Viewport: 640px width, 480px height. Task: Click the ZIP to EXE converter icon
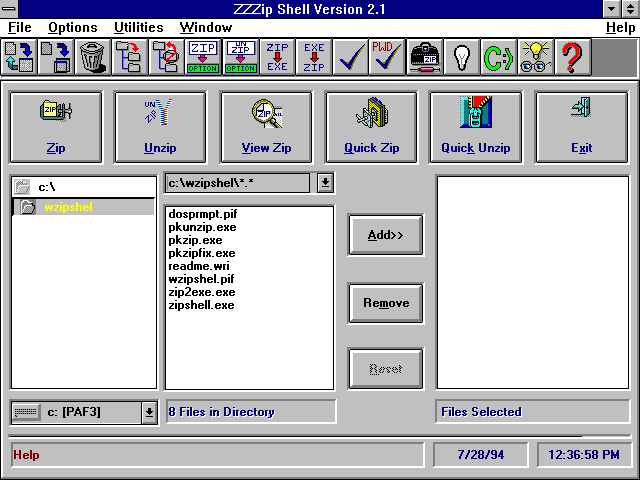pyautogui.click(x=277, y=57)
